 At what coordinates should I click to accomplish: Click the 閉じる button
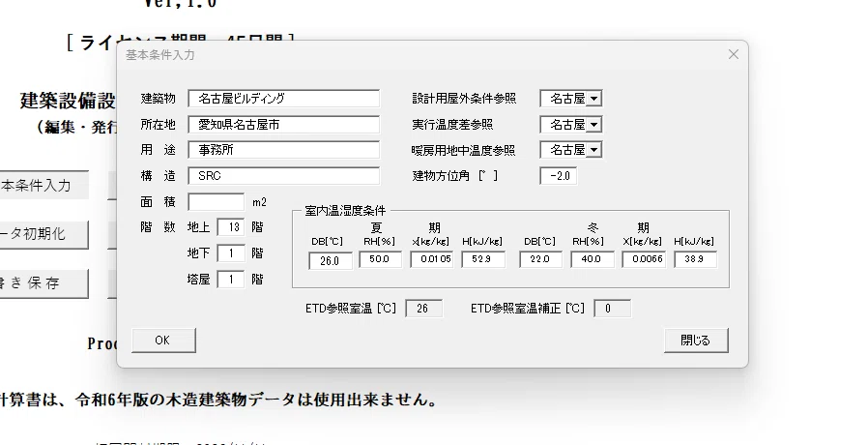(x=696, y=341)
